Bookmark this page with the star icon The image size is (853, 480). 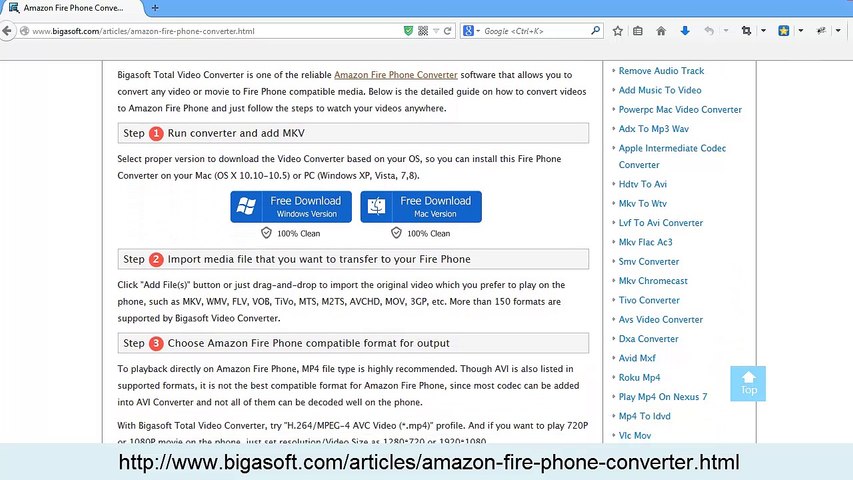pos(617,31)
